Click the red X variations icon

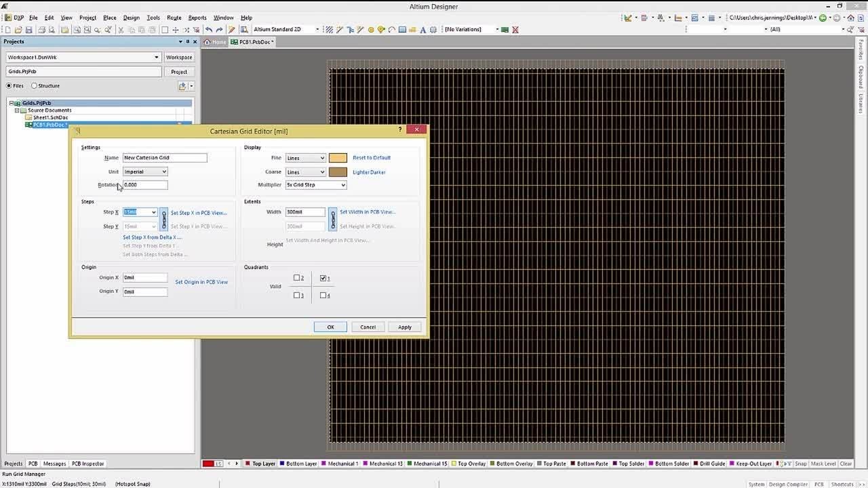pyautogui.click(x=515, y=30)
